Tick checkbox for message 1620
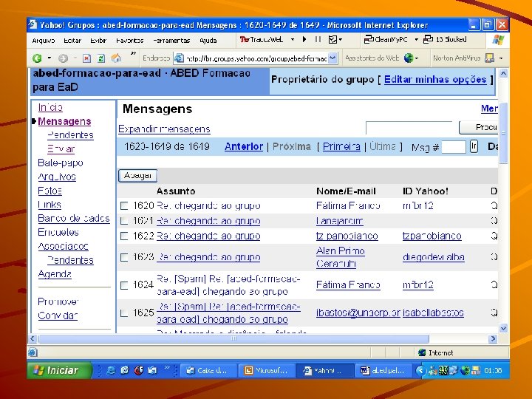This screenshot has height=399, width=532. click(x=124, y=206)
